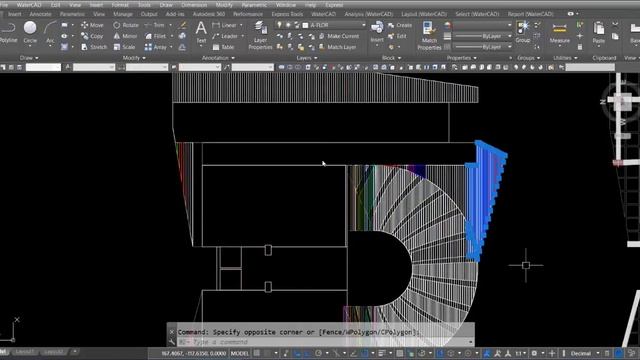Select the Arc drawing tool
The image size is (640, 360).
(x=50, y=32)
